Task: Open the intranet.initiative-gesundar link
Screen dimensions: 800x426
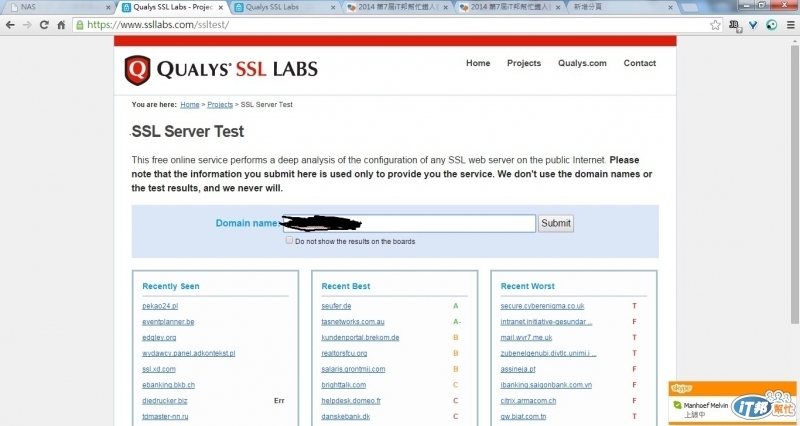Action: pos(546,322)
